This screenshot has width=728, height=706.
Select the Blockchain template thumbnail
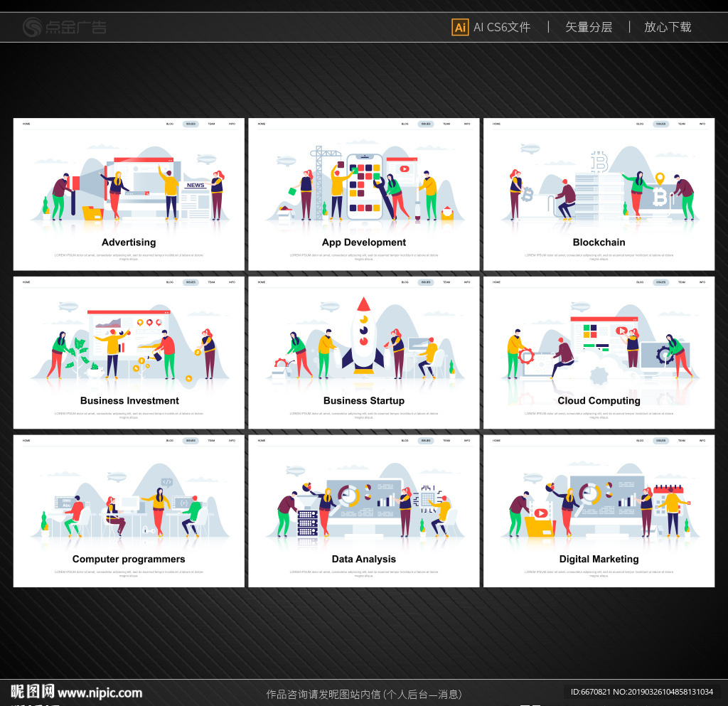coord(599,194)
